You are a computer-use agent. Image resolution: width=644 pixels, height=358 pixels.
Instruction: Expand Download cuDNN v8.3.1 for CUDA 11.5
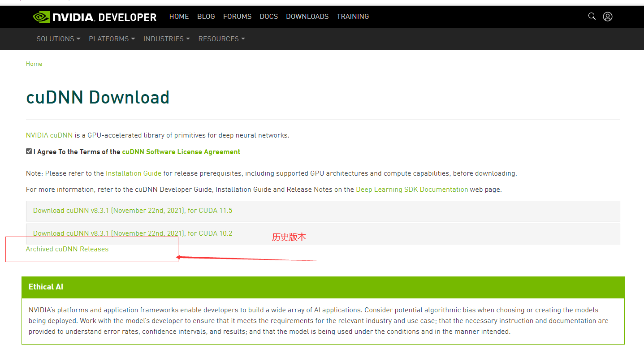tap(323, 211)
